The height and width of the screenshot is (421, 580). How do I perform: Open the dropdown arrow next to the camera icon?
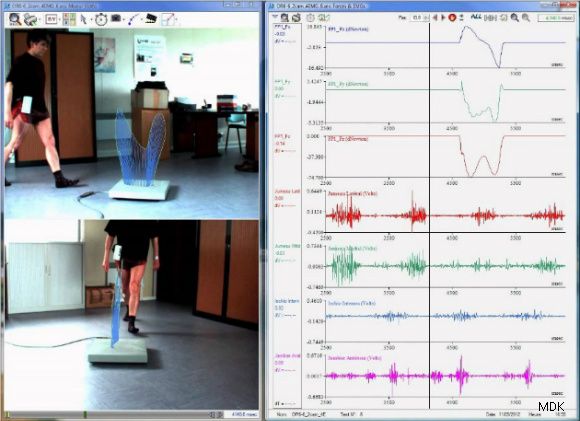coord(124,19)
